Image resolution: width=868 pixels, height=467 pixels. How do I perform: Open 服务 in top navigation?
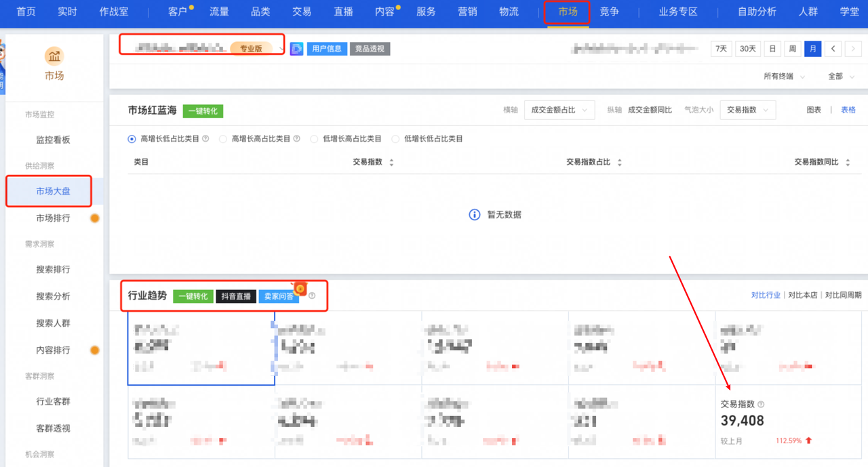coord(426,12)
